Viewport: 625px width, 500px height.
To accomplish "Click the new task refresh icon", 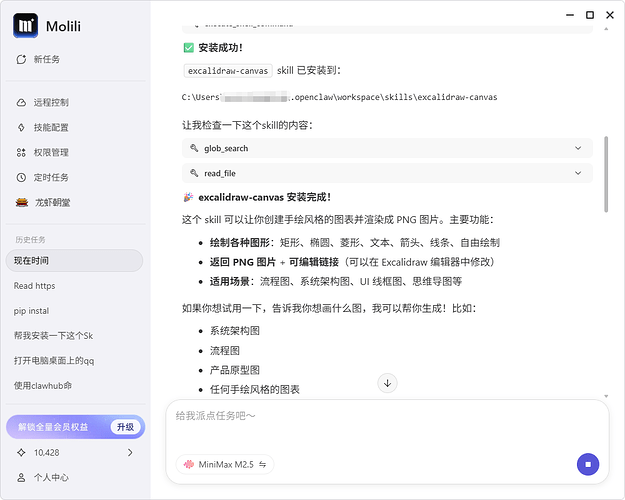I will (21, 59).
